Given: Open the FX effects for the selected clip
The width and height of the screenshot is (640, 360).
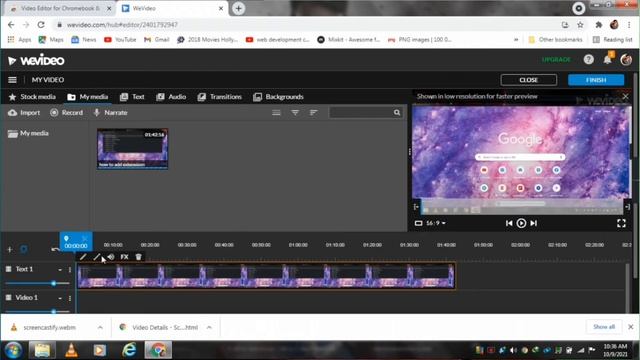Looking at the screenshot, I should point(124,257).
